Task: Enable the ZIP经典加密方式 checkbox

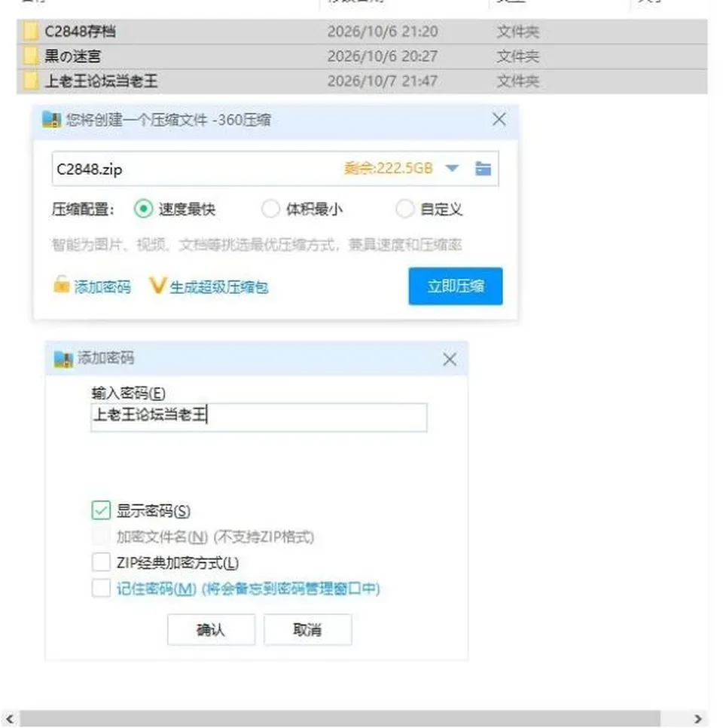Action: coord(101,562)
